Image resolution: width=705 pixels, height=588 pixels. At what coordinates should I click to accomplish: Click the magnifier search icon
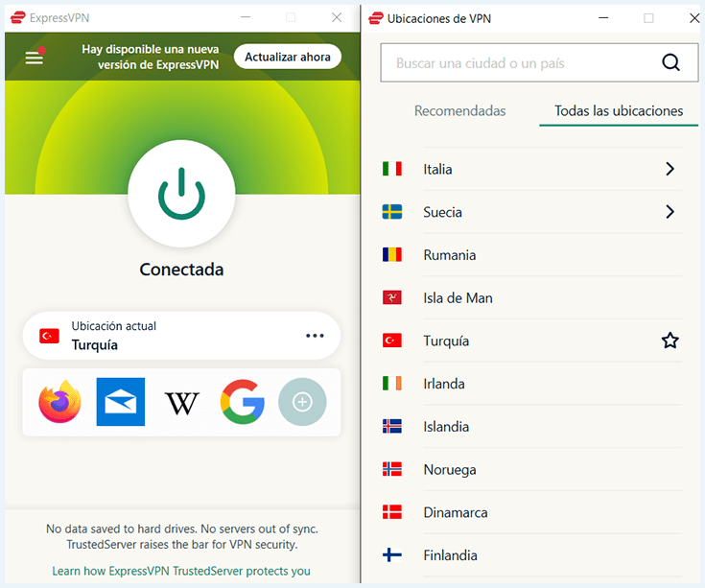coord(670,62)
